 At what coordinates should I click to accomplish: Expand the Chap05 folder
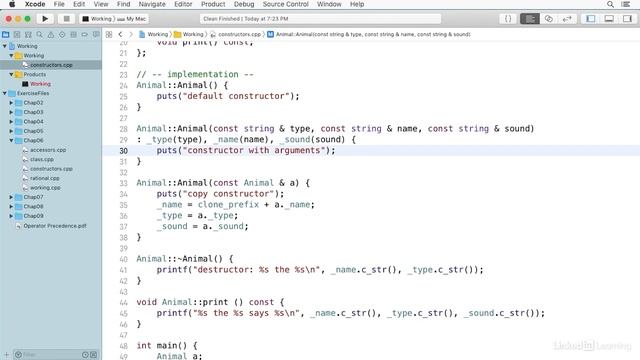coord(11,131)
